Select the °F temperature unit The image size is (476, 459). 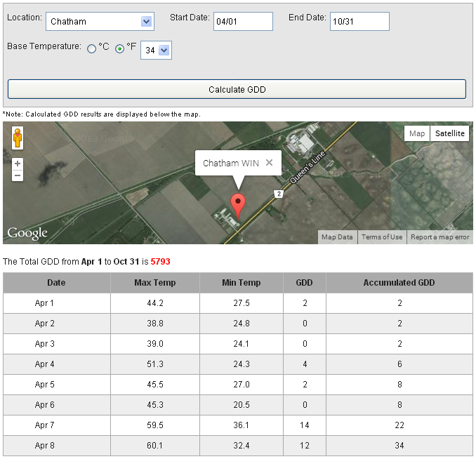point(119,48)
